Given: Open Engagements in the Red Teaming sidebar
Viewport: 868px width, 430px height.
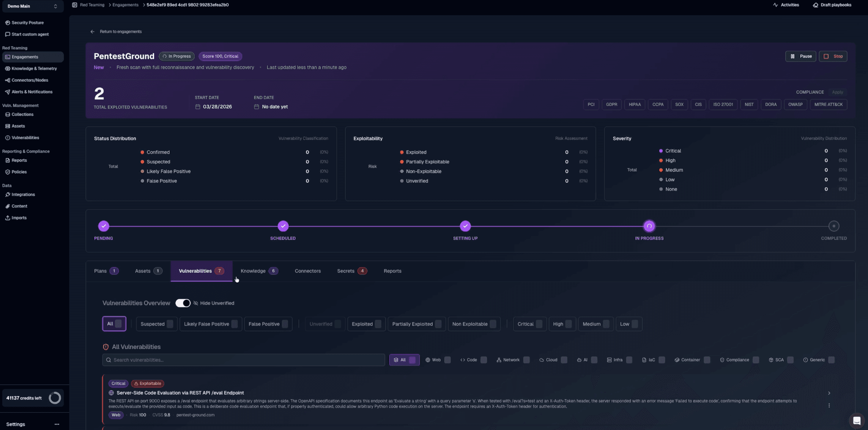Looking at the screenshot, I should [25, 57].
